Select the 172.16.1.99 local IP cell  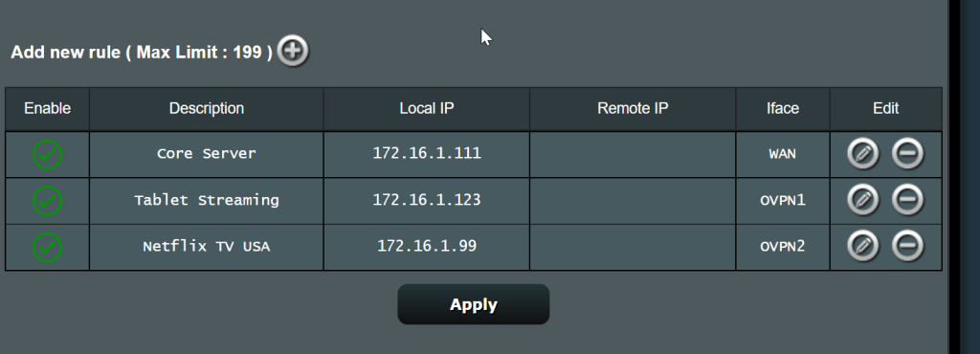(x=426, y=247)
